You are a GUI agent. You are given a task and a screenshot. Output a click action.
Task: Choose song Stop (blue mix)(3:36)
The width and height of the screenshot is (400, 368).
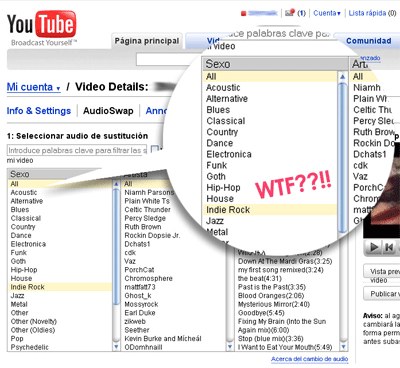271,339
